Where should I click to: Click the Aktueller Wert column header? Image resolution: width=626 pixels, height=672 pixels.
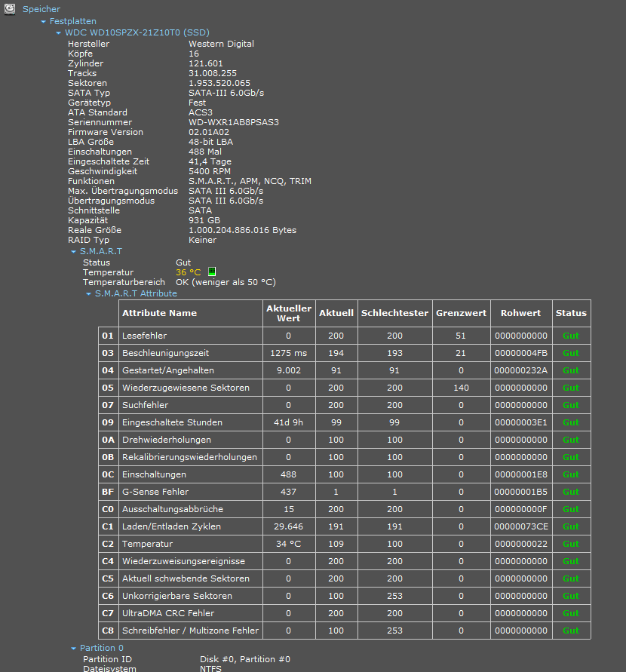tap(289, 313)
